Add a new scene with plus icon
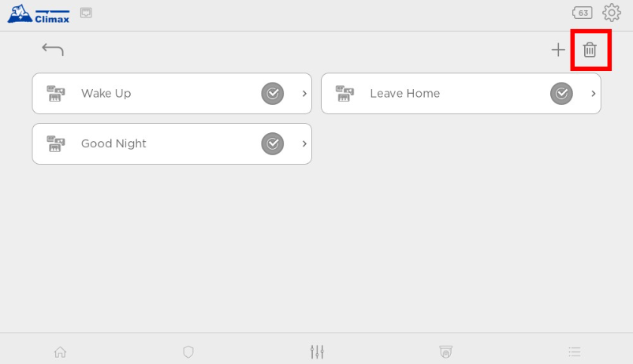The width and height of the screenshot is (633, 364). click(x=558, y=50)
